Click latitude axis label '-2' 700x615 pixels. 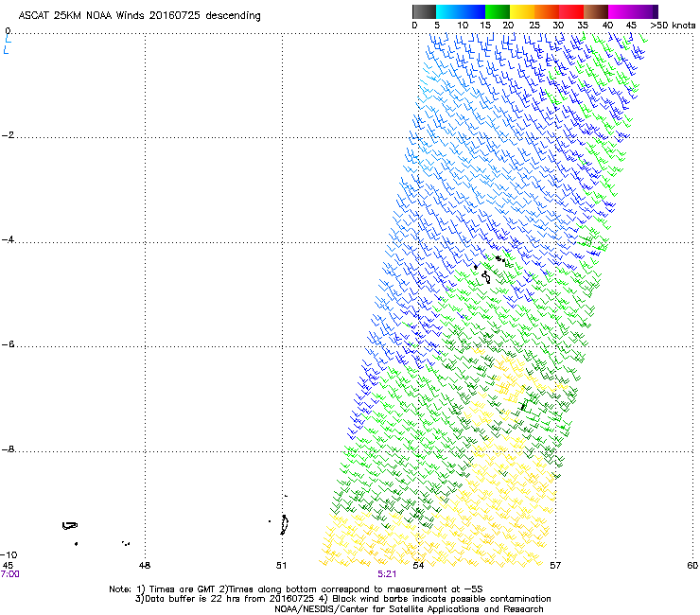8,135
